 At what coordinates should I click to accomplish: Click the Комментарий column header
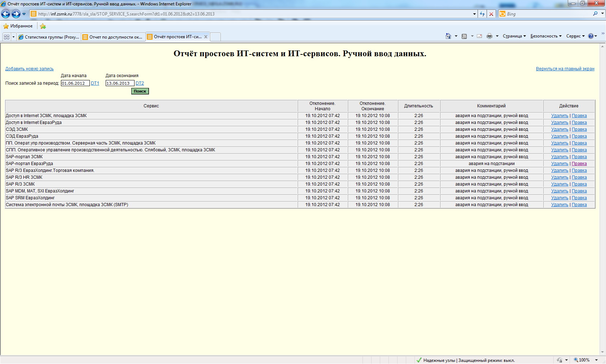point(491,106)
